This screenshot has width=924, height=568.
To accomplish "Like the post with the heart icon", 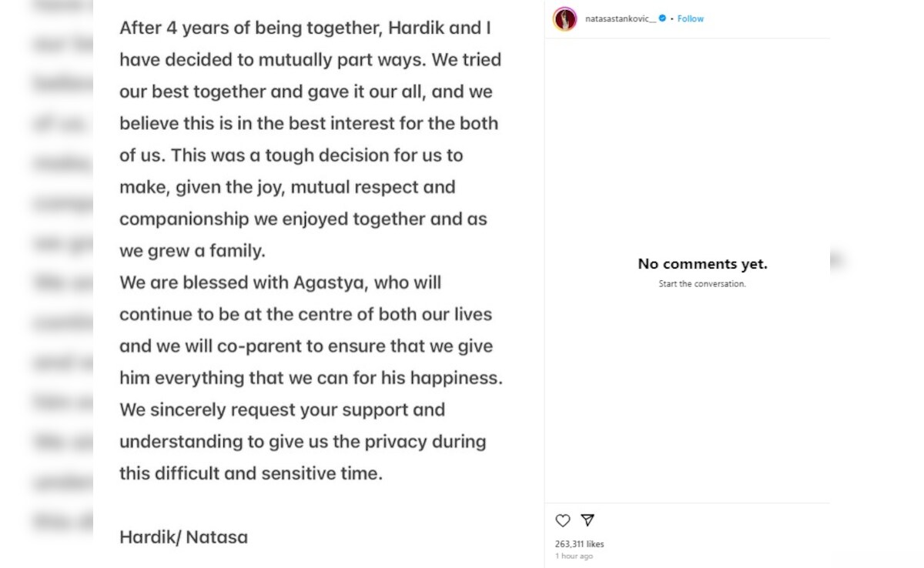I will 563,520.
